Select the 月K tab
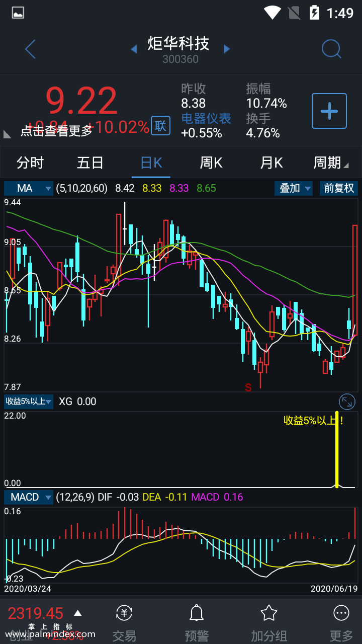The width and height of the screenshot is (362, 644). click(271, 163)
